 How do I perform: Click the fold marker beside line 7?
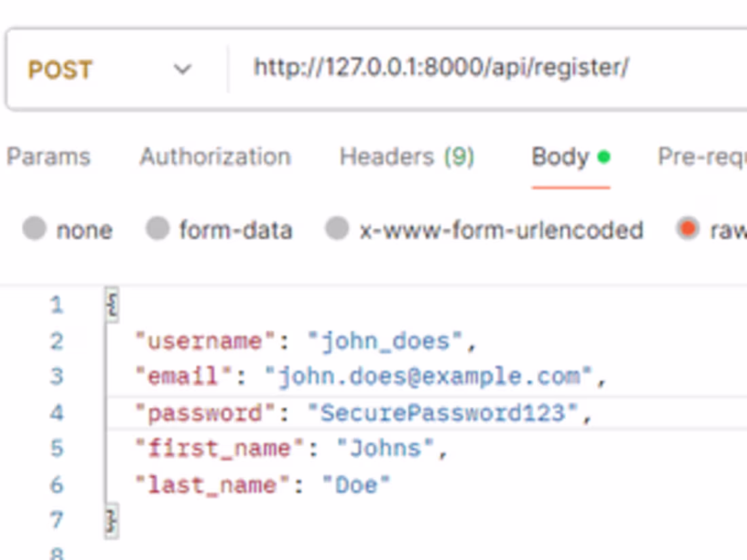(x=111, y=520)
